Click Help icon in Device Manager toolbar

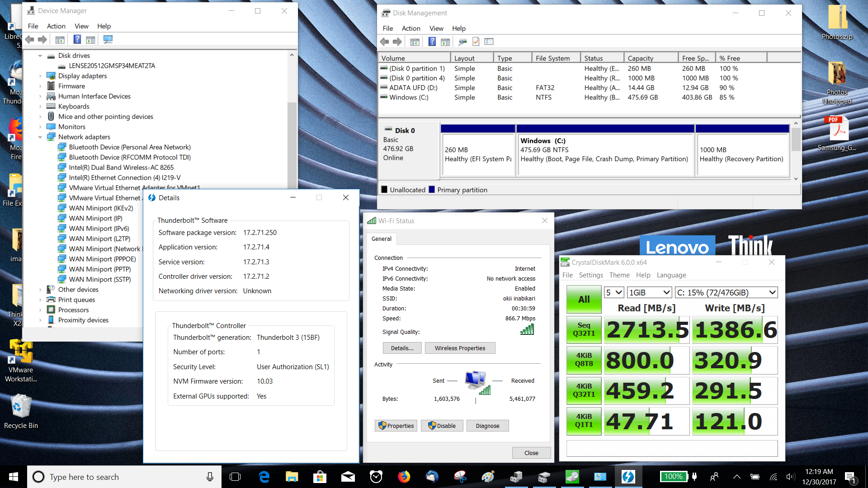[77, 40]
